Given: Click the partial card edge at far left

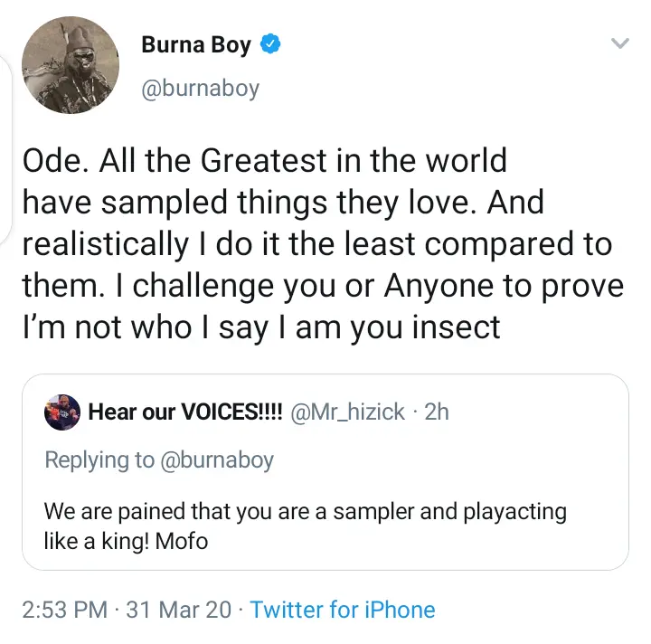Looking at the screenshot, I should [5, 149].
